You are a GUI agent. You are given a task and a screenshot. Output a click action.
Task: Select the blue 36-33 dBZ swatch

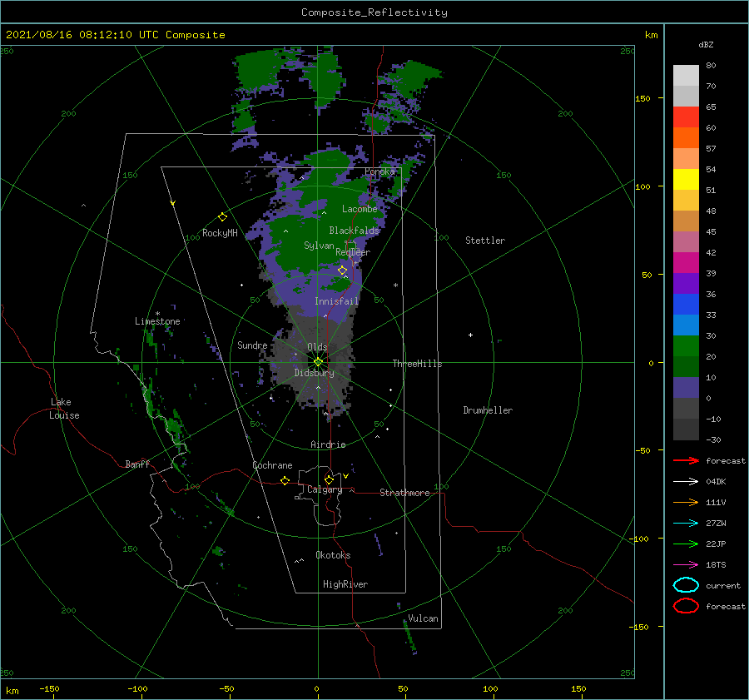point(686,305)
